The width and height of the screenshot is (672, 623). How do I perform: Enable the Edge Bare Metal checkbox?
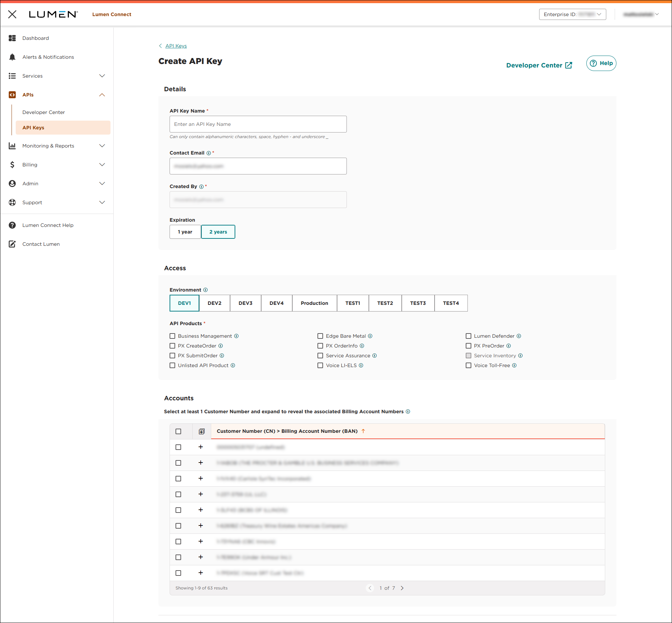[320, 336]
